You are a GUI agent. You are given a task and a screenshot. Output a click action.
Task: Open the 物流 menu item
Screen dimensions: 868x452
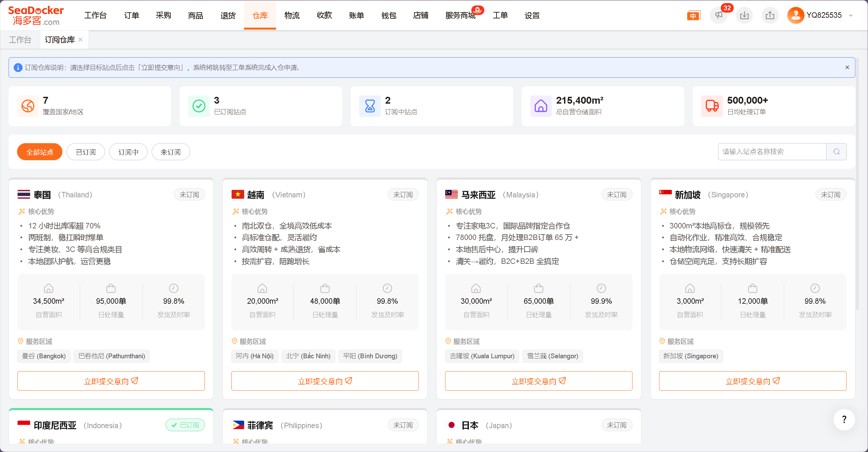292,15
